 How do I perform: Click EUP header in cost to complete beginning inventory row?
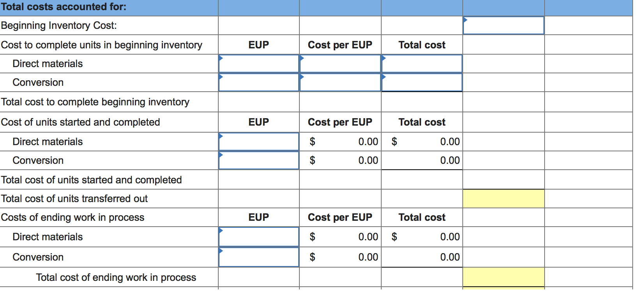(259, 45)
